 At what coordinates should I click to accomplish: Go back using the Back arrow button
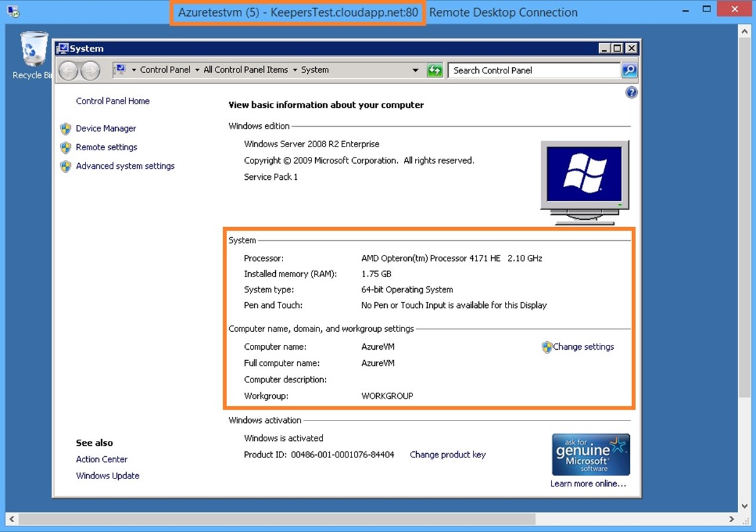68,71
